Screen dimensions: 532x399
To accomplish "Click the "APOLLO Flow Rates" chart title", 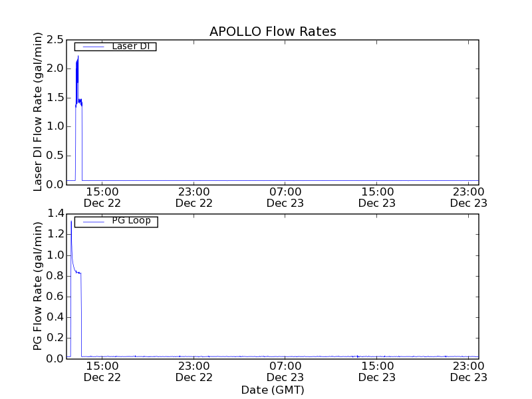I will point(273,31).
